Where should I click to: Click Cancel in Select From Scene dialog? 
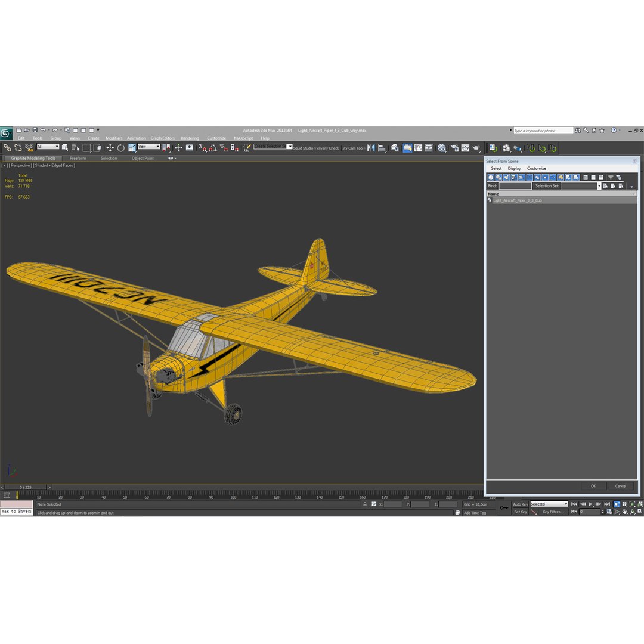tap(621, 486)
